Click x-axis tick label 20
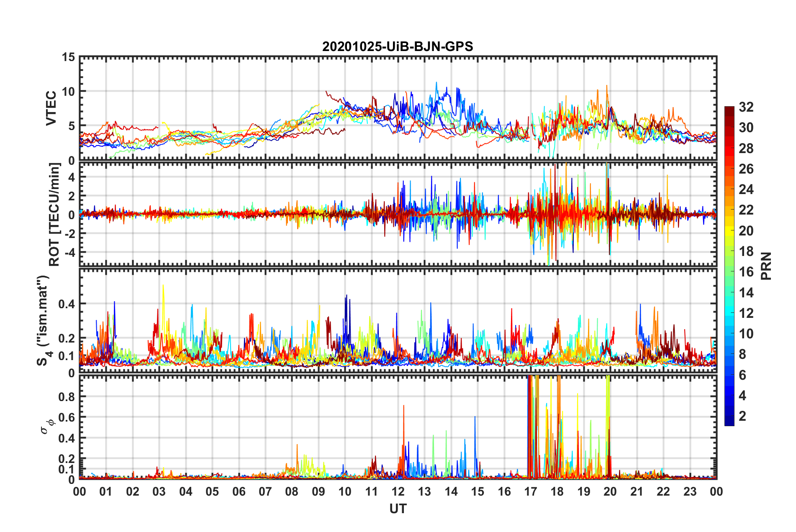 coord(610,491)
